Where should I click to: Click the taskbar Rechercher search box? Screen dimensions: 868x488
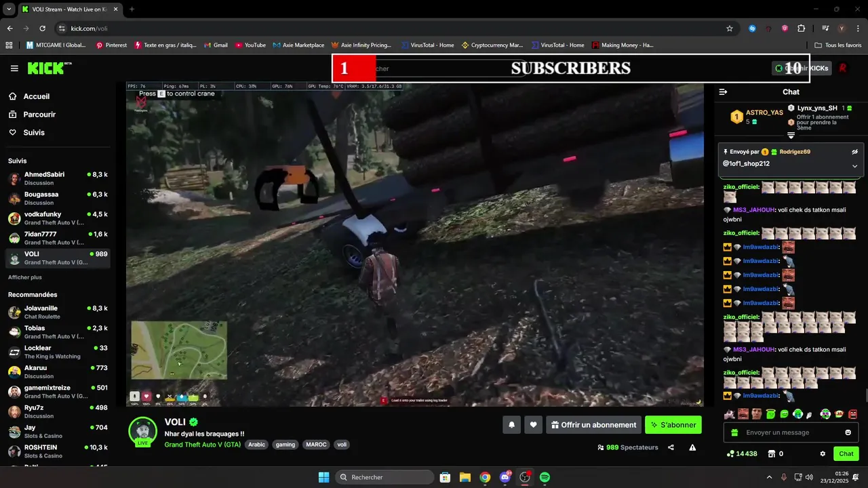click(x=385, y=477)
